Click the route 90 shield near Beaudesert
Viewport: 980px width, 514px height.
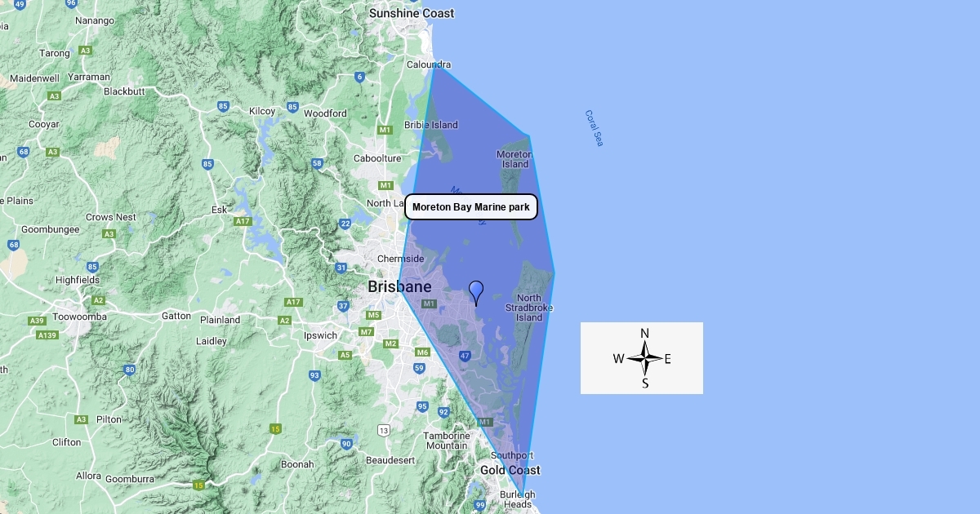pyautogui.click(x=346, y=444)
